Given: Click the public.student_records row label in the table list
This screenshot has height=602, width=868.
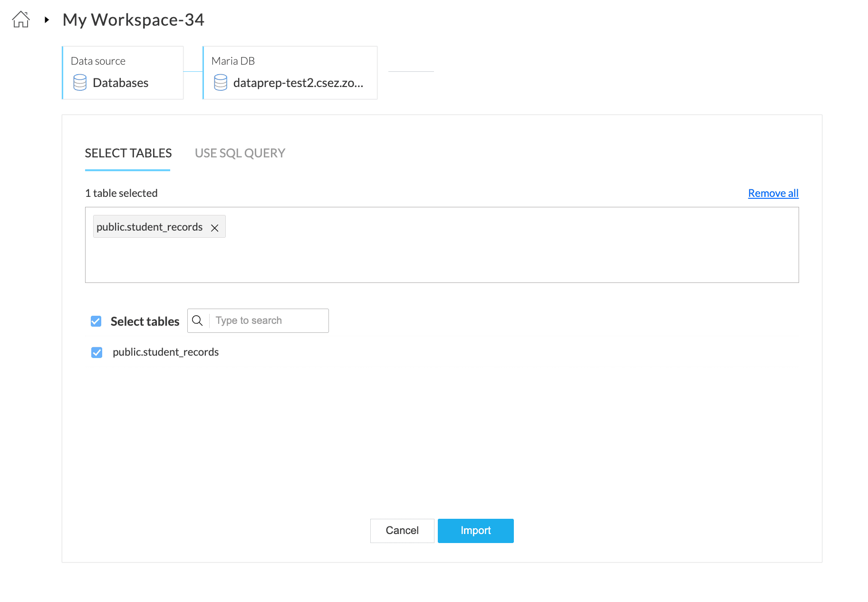Looking at the screenshot, I should (x=166, y=352).
